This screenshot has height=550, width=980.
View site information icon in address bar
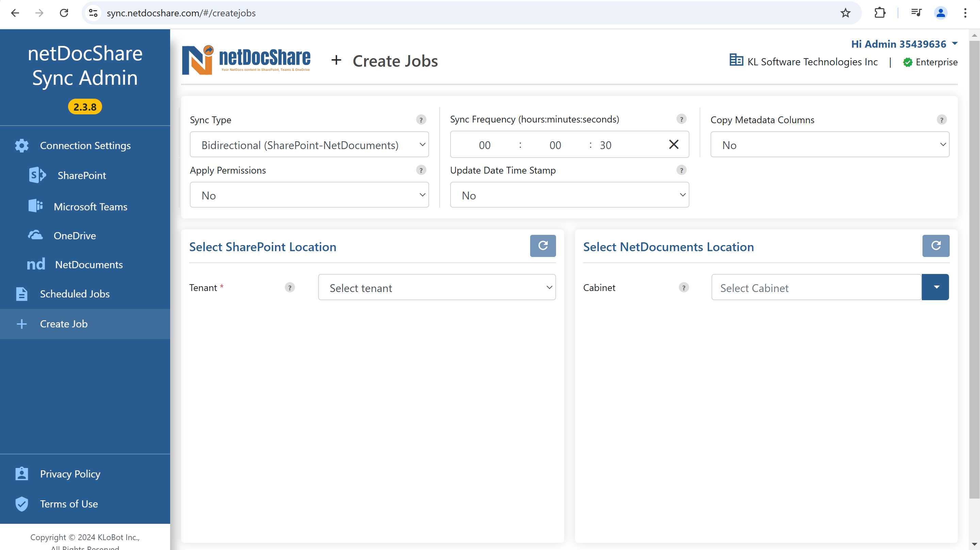[94, 13]
